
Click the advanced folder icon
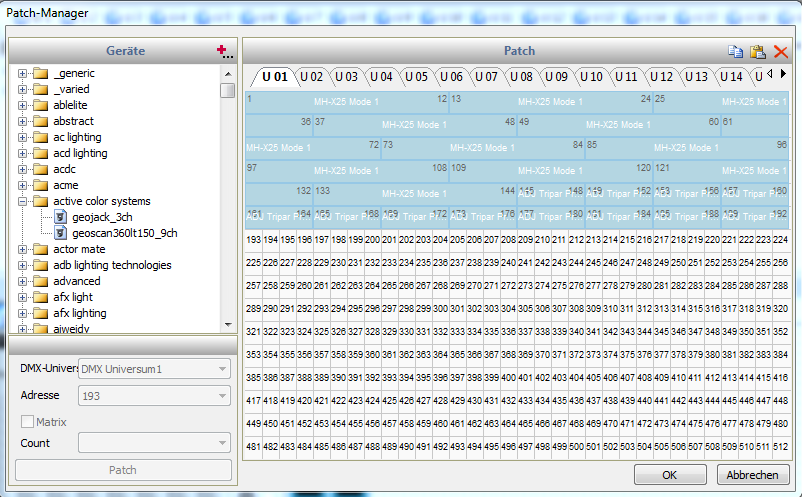point(40,281)
